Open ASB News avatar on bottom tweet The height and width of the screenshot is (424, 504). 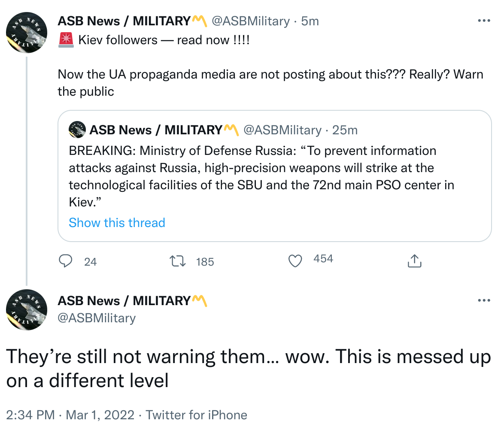coord(27,309)
